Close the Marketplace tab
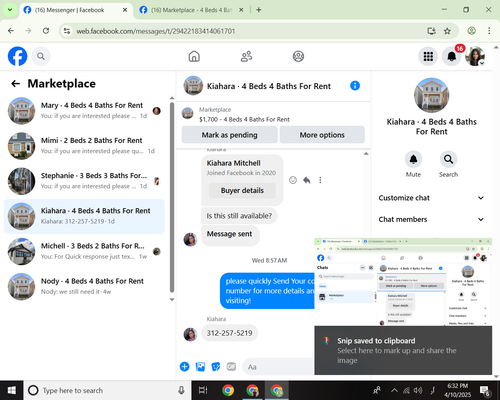Image resolution: width=500 pixels, height=400 pixels. 241,10
